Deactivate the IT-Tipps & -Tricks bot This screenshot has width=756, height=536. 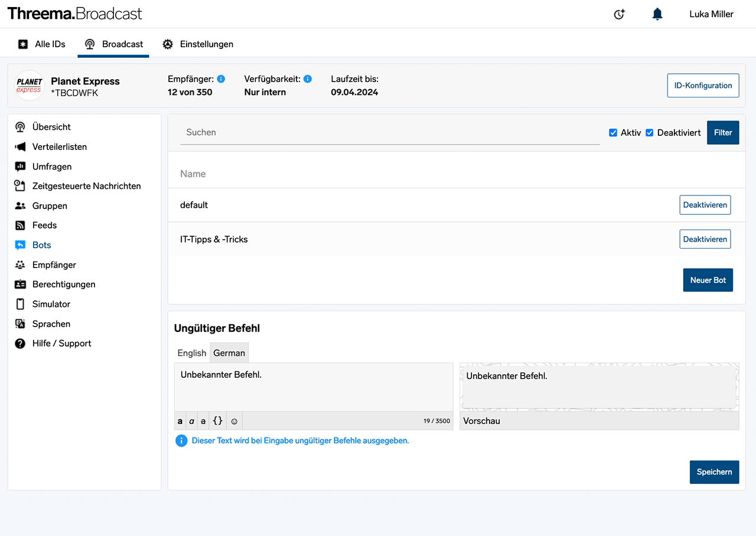pos(705,239)
